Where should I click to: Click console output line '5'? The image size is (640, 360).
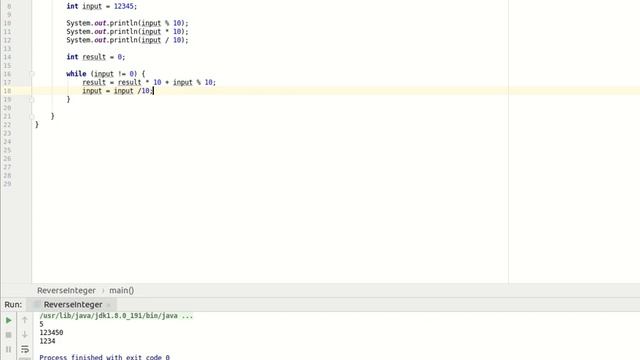click(x=41, y=324)
